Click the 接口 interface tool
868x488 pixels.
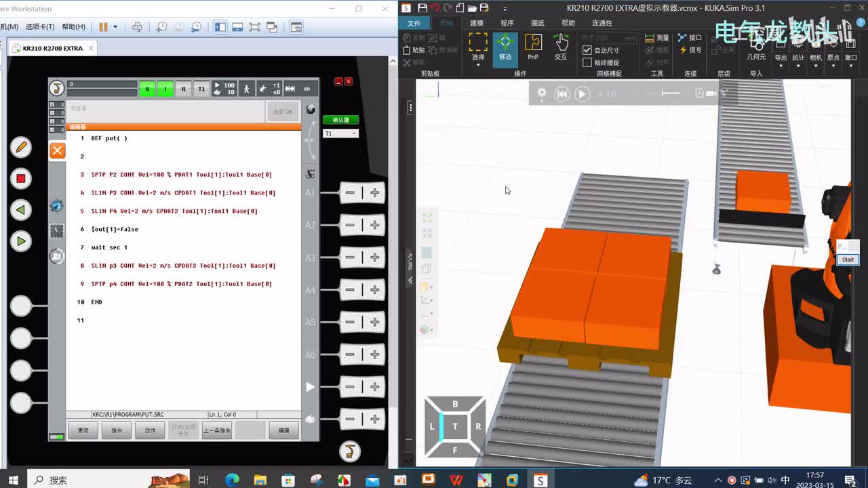coord(690,38)
